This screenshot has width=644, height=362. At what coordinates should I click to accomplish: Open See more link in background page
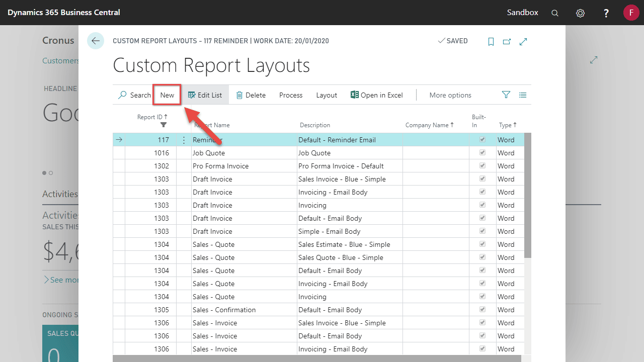click(x=61, y=280)
